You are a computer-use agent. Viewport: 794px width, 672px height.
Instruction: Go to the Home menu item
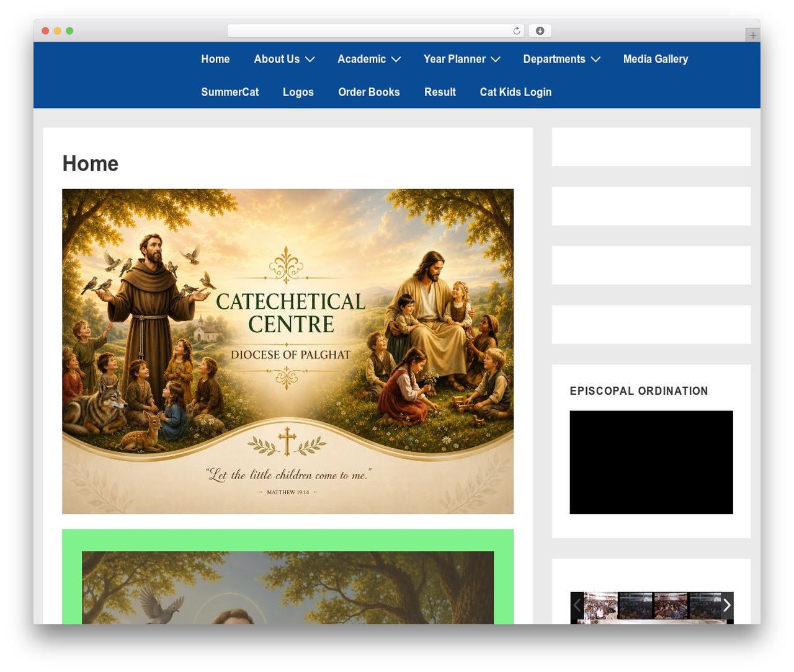pos(215,59)
